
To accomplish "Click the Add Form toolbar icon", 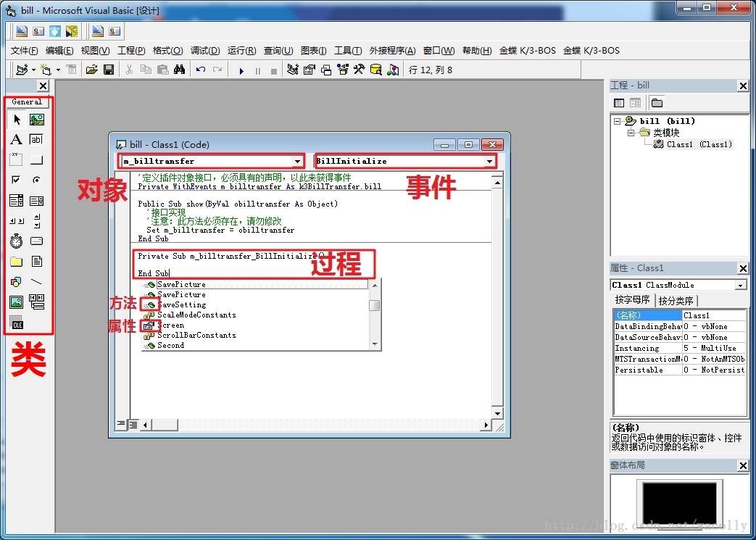I will tap(46, 70).
